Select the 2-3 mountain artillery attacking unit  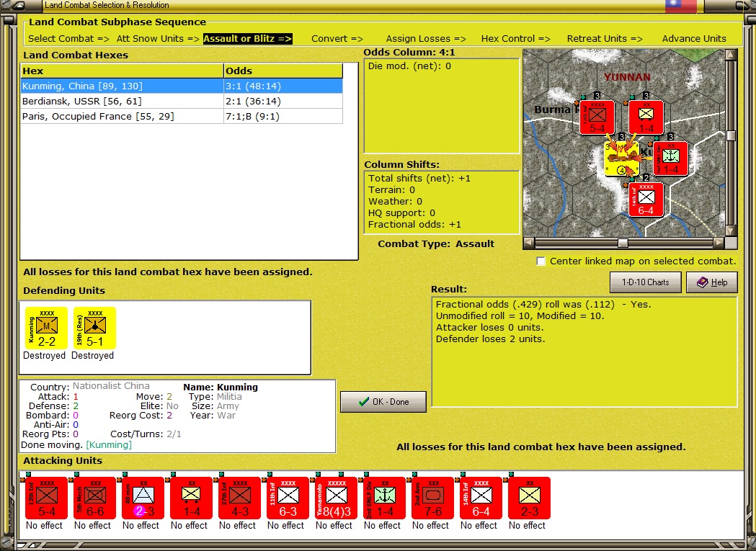(143, 498)
